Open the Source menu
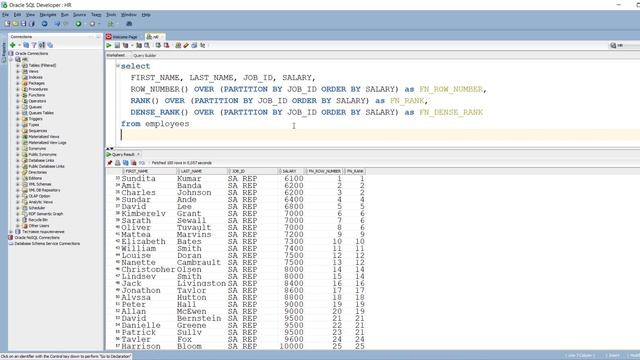The image size is (640, 360). click(x=79, y=15)
